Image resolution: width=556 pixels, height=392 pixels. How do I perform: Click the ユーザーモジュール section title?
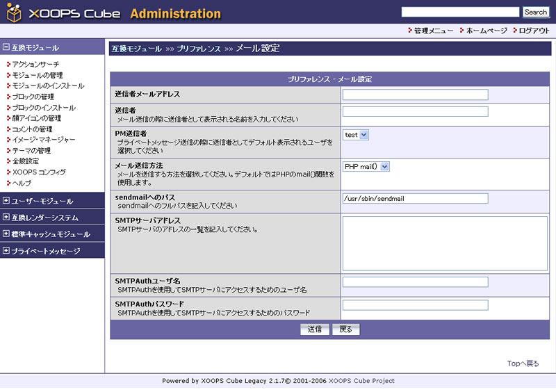42,201
